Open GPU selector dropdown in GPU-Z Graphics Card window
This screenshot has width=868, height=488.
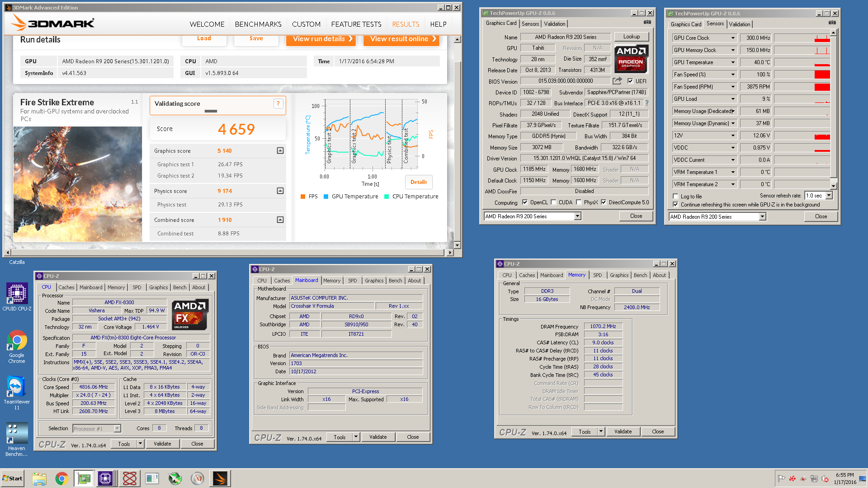click(x=577, y=216)
